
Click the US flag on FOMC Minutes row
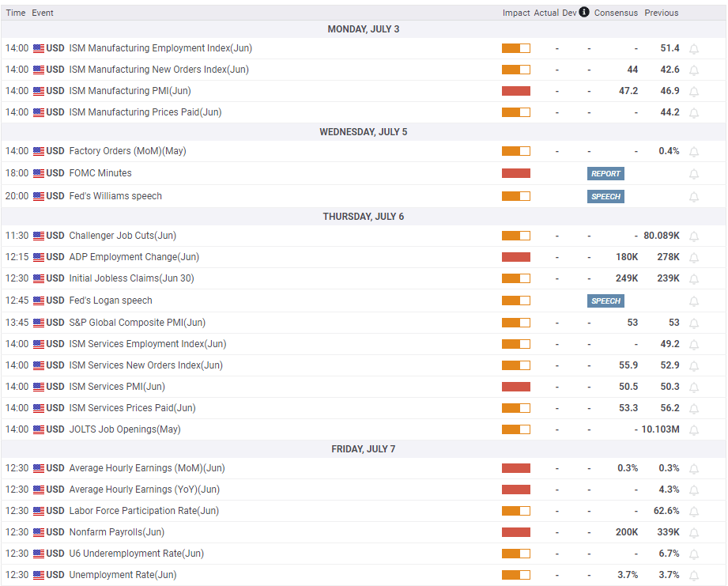pos(39,174)
